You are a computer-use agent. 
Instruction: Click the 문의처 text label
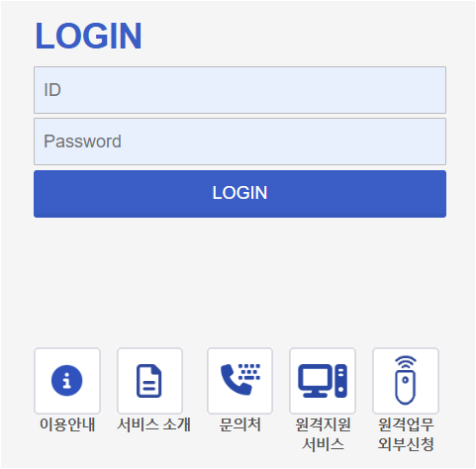coord(240,424)
